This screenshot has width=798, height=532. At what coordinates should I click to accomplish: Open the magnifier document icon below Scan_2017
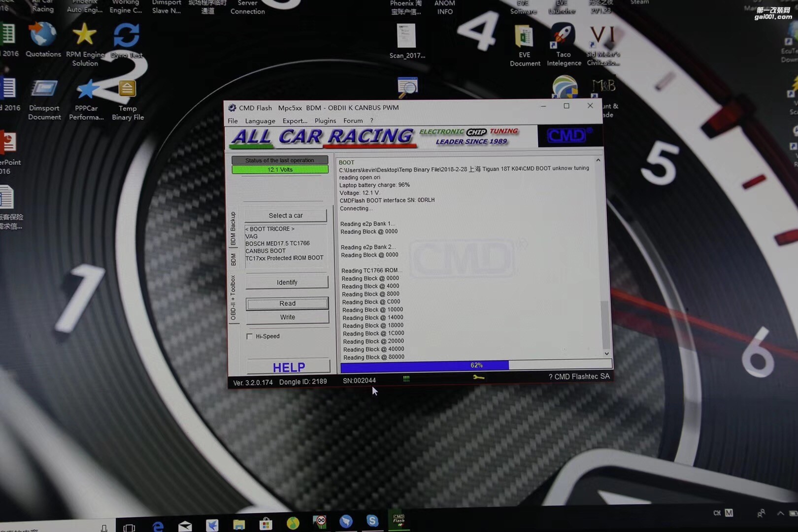(407, 87)
